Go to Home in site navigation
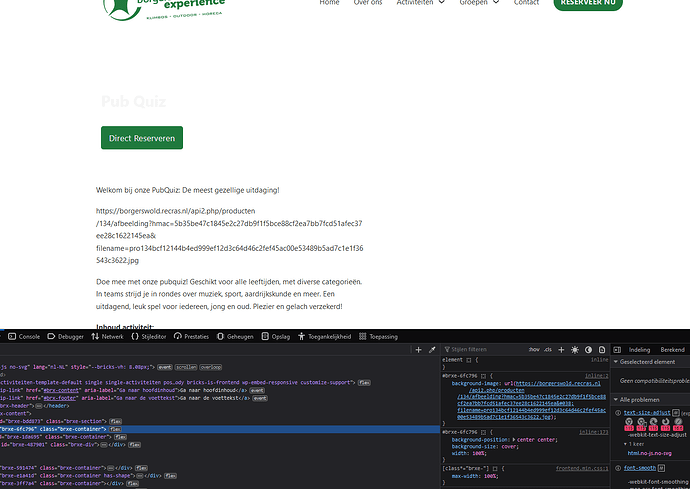The width and height of the screenshot is (690, 489). (x=329, y=3)
